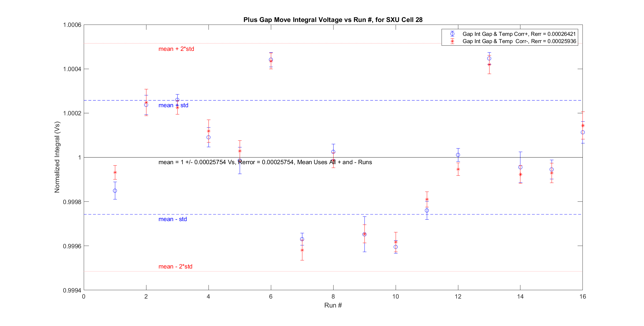Click the red 'mean - 2*std' label

[175, 266]
